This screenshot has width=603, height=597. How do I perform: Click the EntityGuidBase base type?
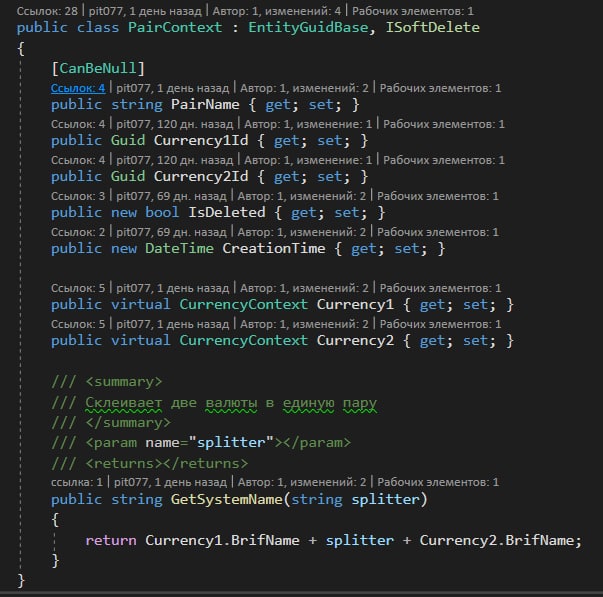click(x=308, y=27)
